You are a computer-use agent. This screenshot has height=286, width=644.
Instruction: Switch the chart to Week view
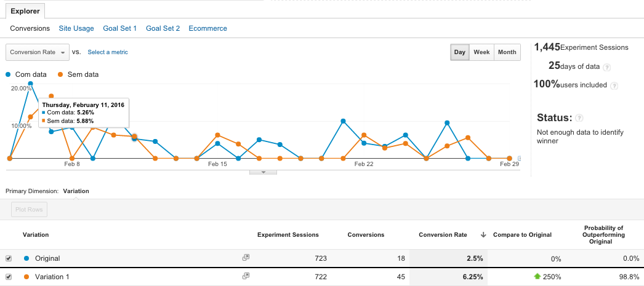481,52
